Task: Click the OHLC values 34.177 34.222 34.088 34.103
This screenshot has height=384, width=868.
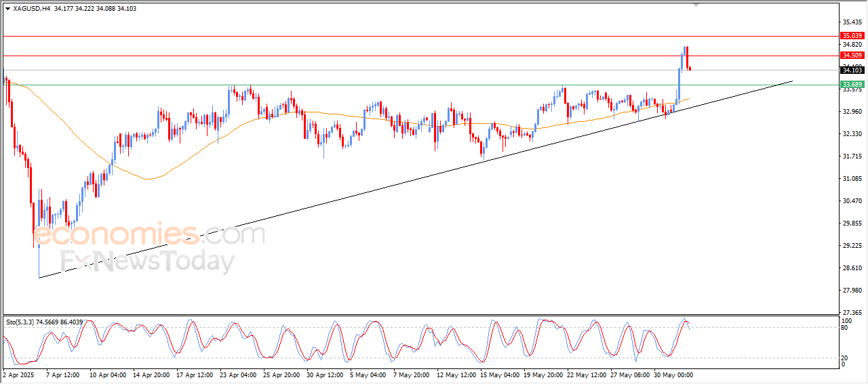Action: coord(96,9)
